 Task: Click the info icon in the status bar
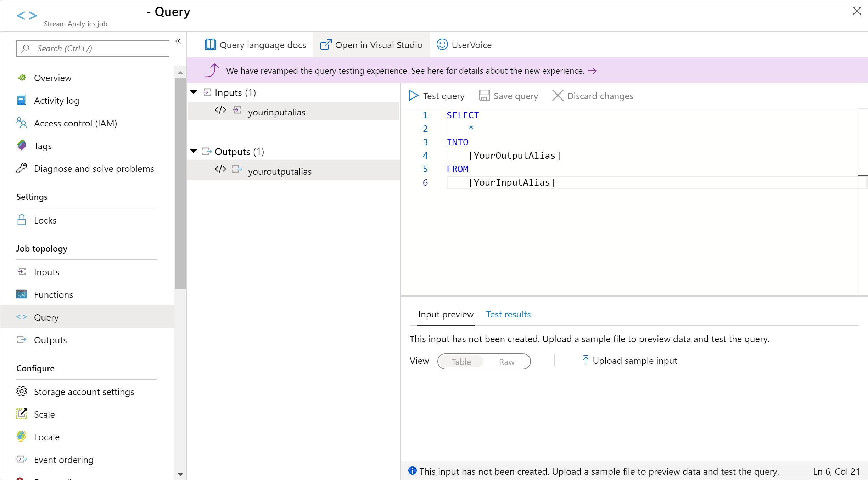412,471
